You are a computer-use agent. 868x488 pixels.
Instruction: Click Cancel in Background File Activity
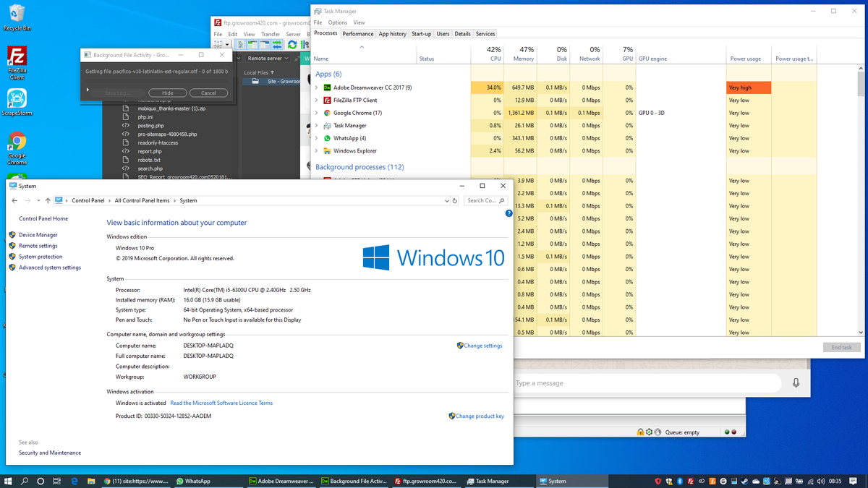pos(208,93)
